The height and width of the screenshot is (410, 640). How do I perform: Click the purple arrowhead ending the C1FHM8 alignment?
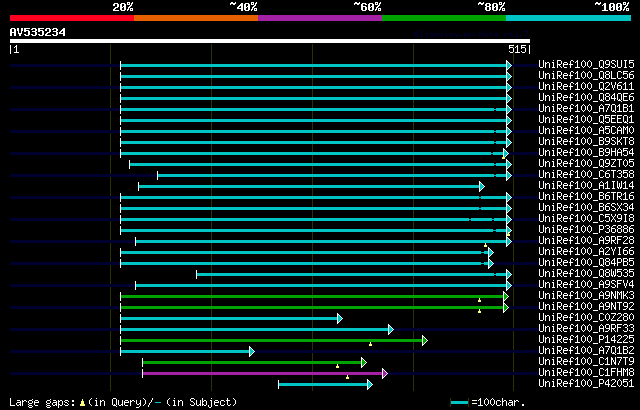(384, 374)
